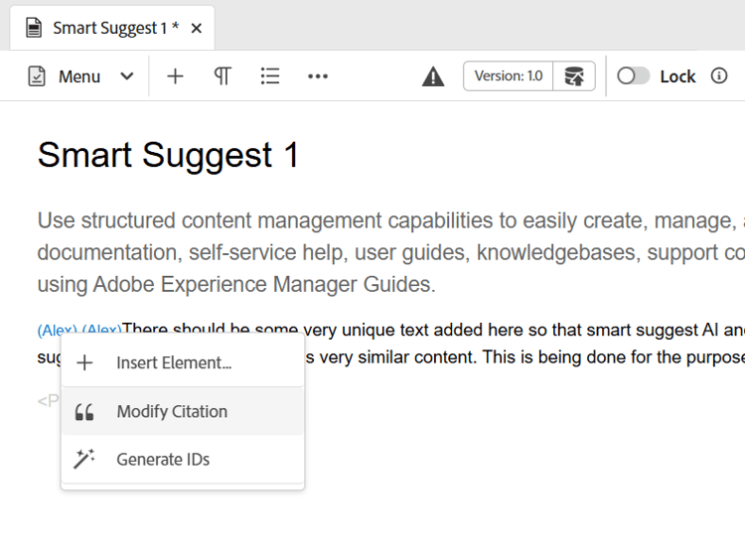Open the more options ellipsis
The image size is (745, 560).
click(x=318, y=76)
